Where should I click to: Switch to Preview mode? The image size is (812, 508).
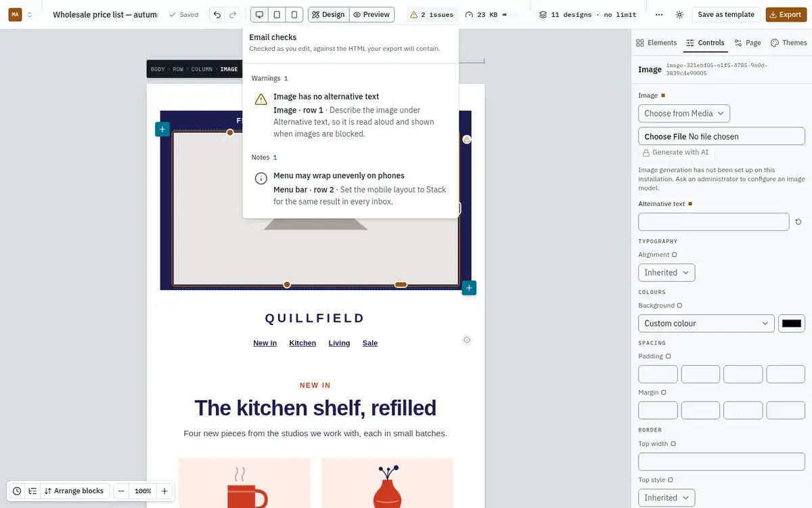point(371,14)
